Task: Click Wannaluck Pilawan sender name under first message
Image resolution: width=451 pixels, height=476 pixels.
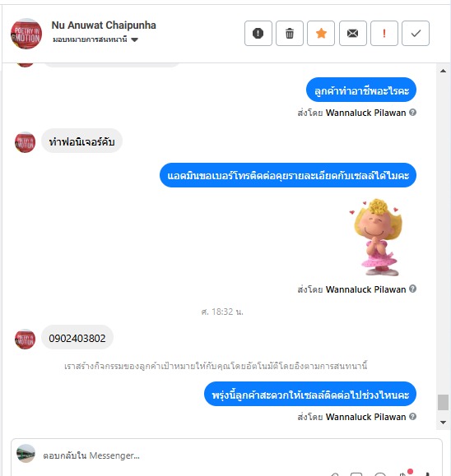Action: [x=365, y=113]
